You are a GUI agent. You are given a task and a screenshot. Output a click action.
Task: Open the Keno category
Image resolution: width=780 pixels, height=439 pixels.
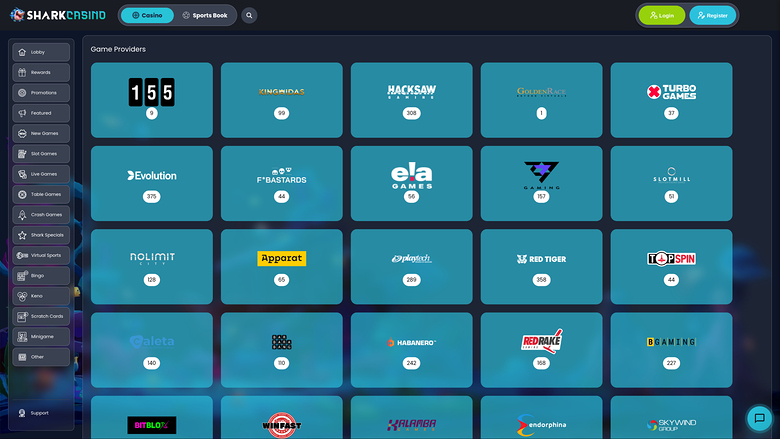pyautogui.click(x=41, y=296)
